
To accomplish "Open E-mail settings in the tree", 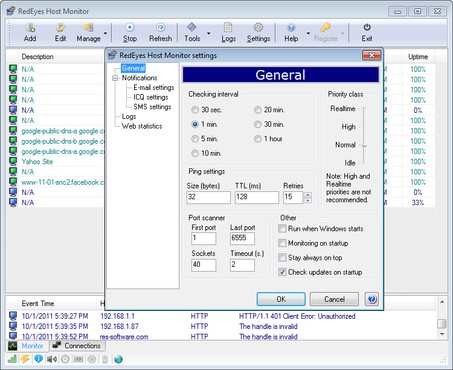I will point(154,88).
